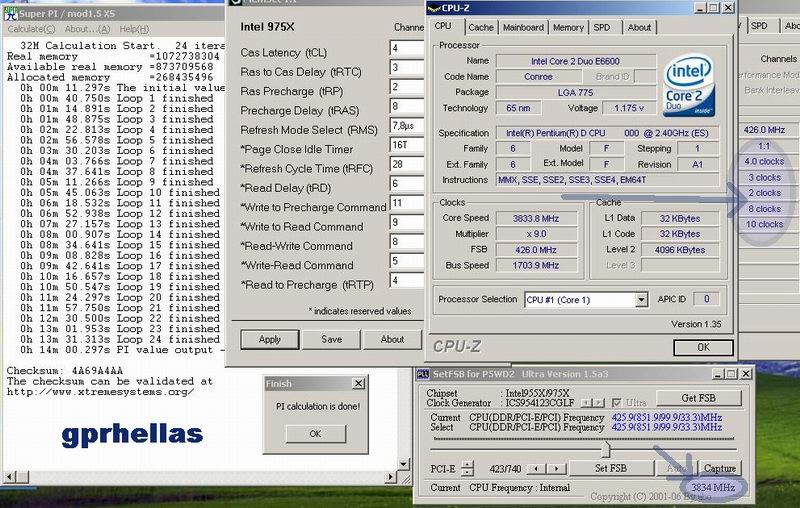The width and height of the screenshot is (800, 508).
Task: Switch to the Mainboard tab in CPU-Z
Action: [523, 28]
